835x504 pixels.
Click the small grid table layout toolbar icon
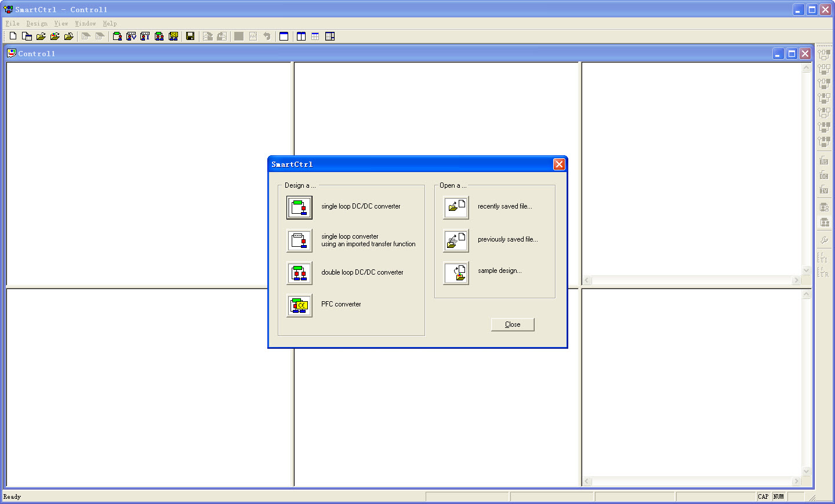[315, 36]
